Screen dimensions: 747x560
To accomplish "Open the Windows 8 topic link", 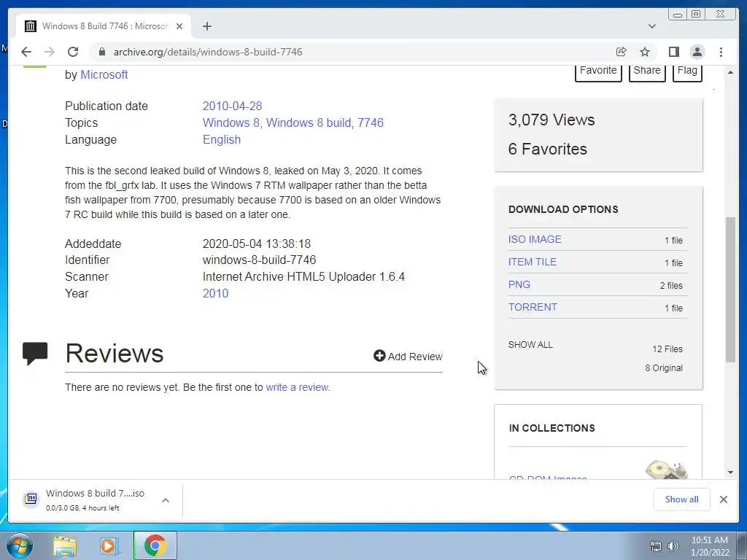I will pos(231,122).
